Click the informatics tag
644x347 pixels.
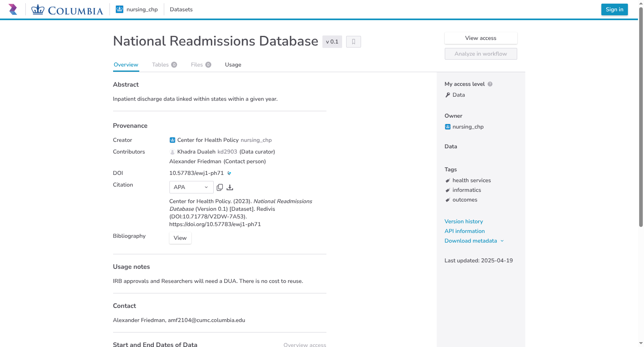(x=466, y=190)
